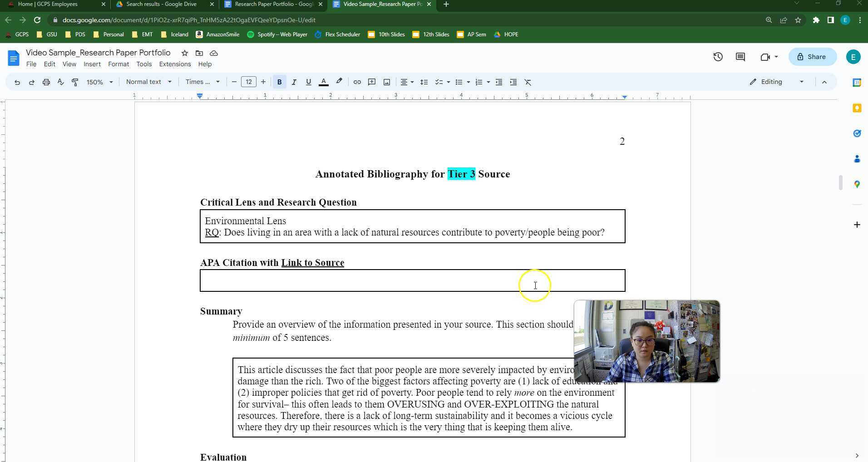
Task: Click the Share button
Action: click(x=812, y=57)
